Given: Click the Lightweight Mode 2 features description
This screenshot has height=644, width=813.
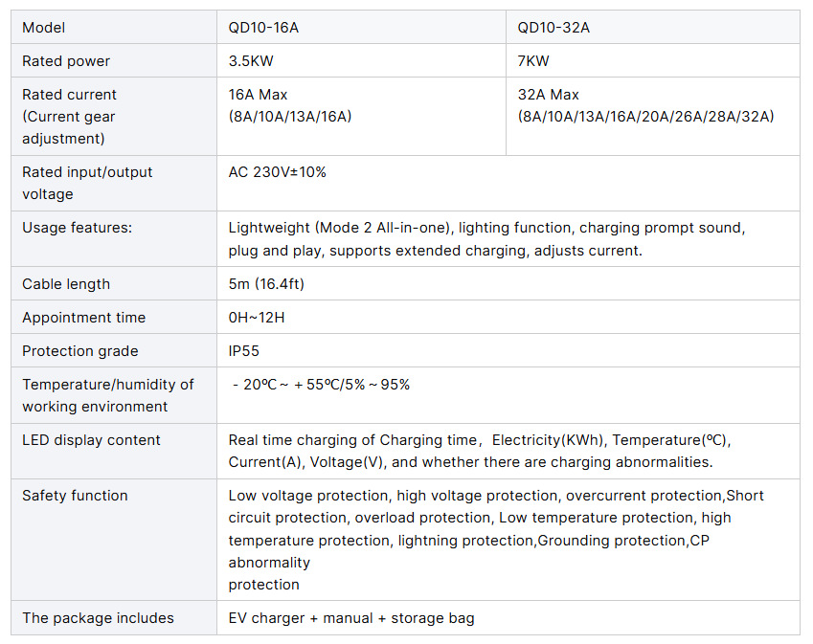Looking at the screenshot, I should [x=486, y=239].
